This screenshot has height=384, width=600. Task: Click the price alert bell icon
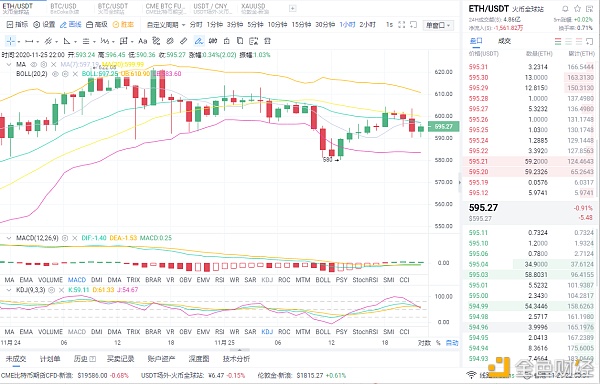click(565, 8)
